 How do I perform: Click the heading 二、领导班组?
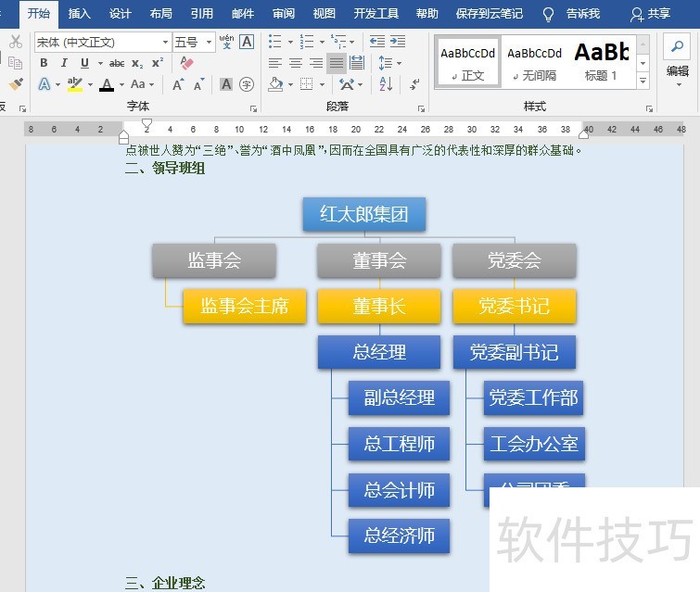(165, 169)
